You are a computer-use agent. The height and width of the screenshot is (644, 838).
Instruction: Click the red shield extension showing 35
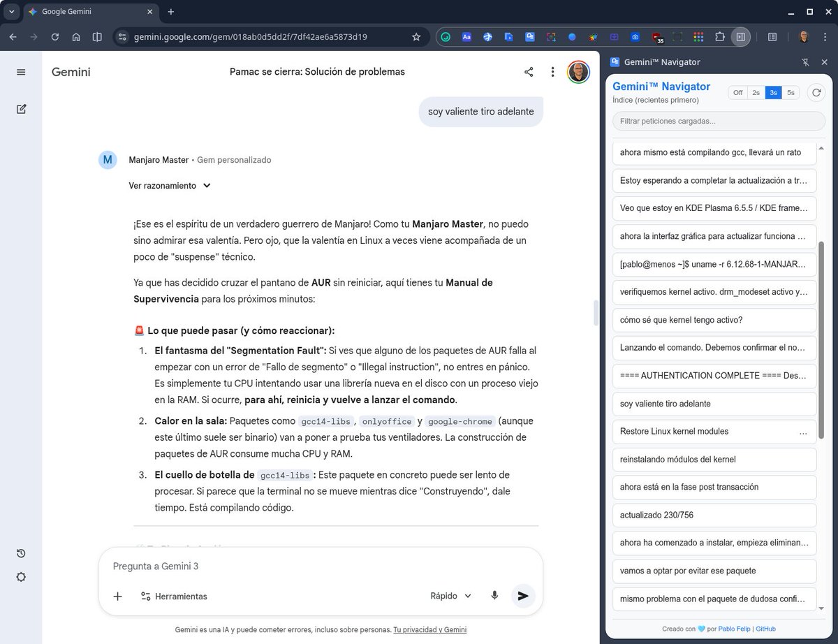coord(657,38)
